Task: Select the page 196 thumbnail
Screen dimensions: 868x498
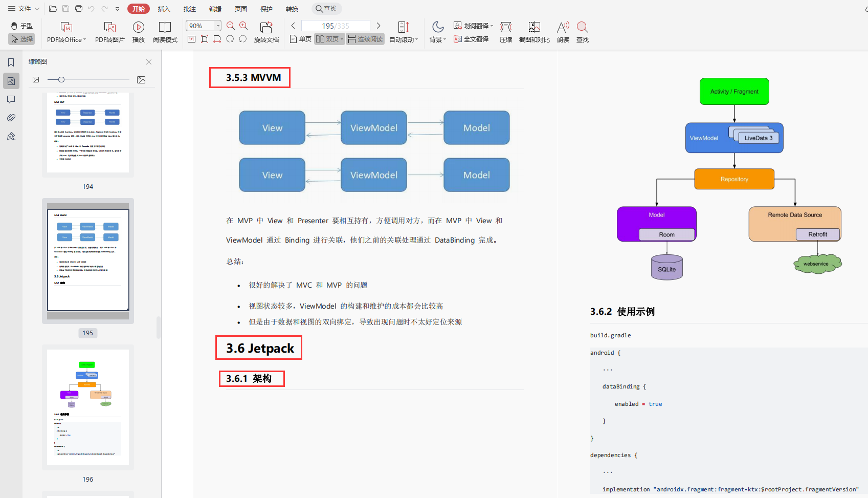Action: click(x=88, y=407)
